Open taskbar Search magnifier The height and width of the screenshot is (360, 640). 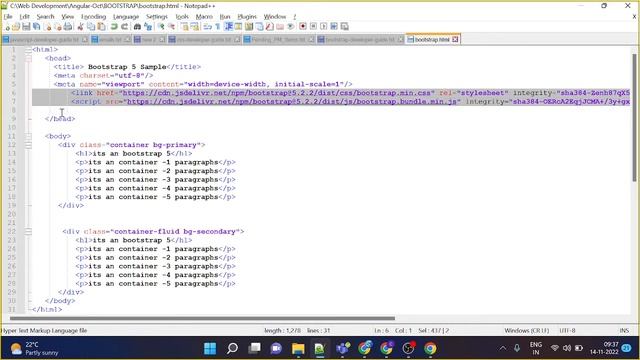point(232,349)
